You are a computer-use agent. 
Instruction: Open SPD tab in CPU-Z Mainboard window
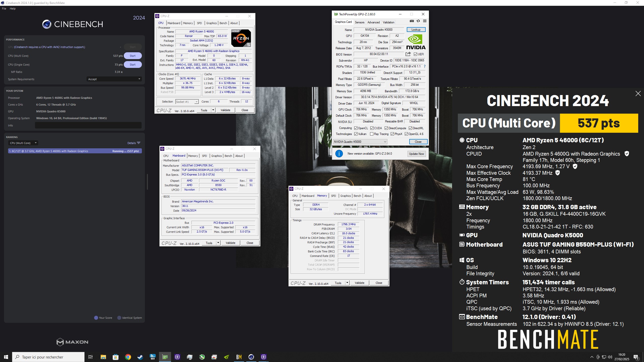click(204, 156)
